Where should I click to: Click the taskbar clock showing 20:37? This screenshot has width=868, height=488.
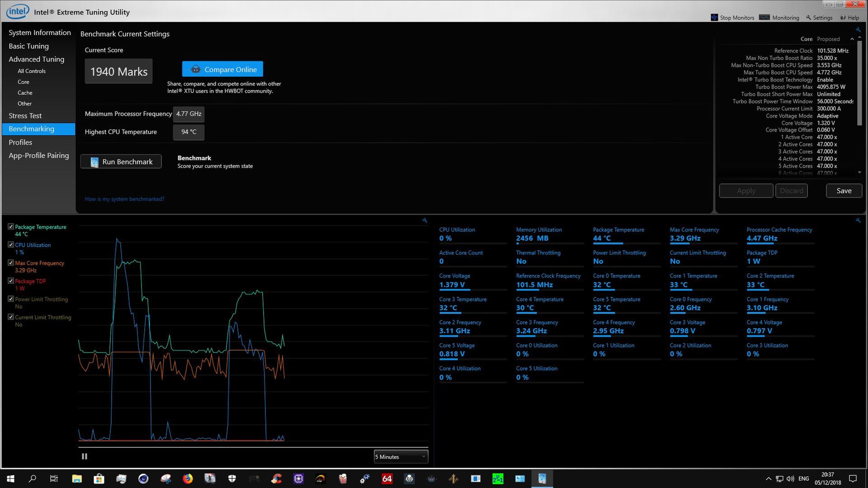point(828,479)
